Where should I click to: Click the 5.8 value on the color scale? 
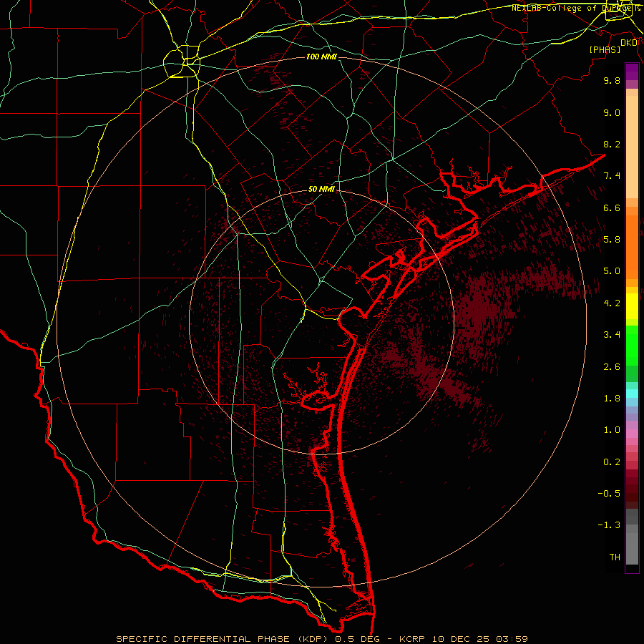[x=612, y=240]
